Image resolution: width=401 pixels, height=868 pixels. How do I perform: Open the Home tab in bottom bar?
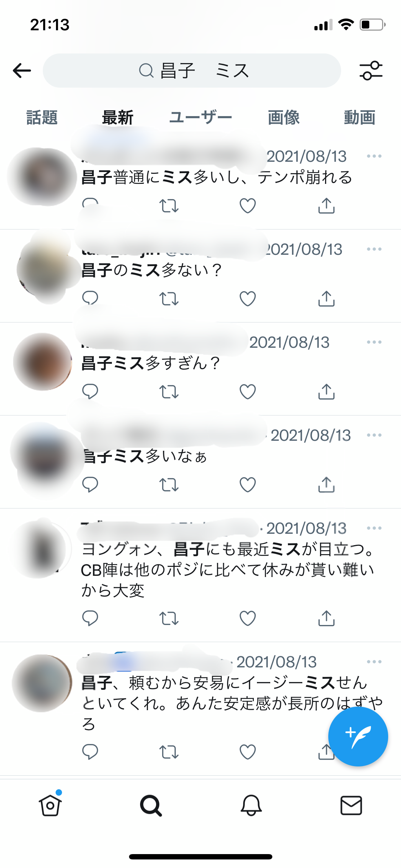[x=50, y=805]
